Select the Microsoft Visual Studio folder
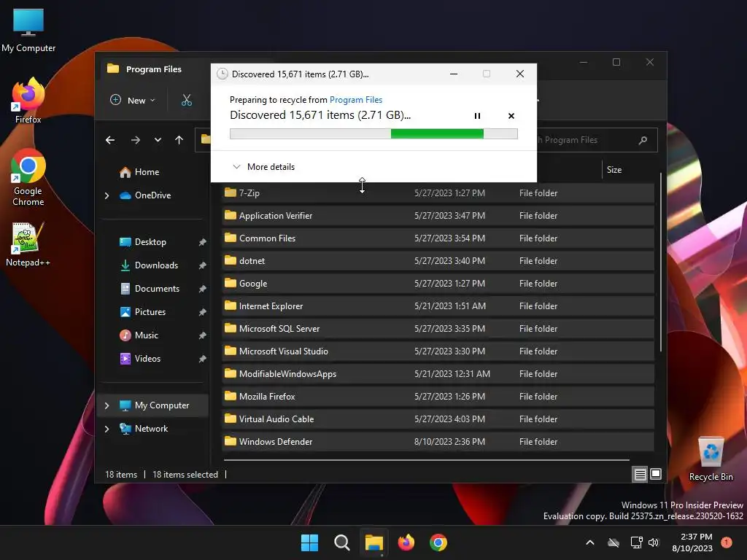Image resolution: width=747 pixels, height=560 pixels. pyautogui.click(x=438, y=351)
